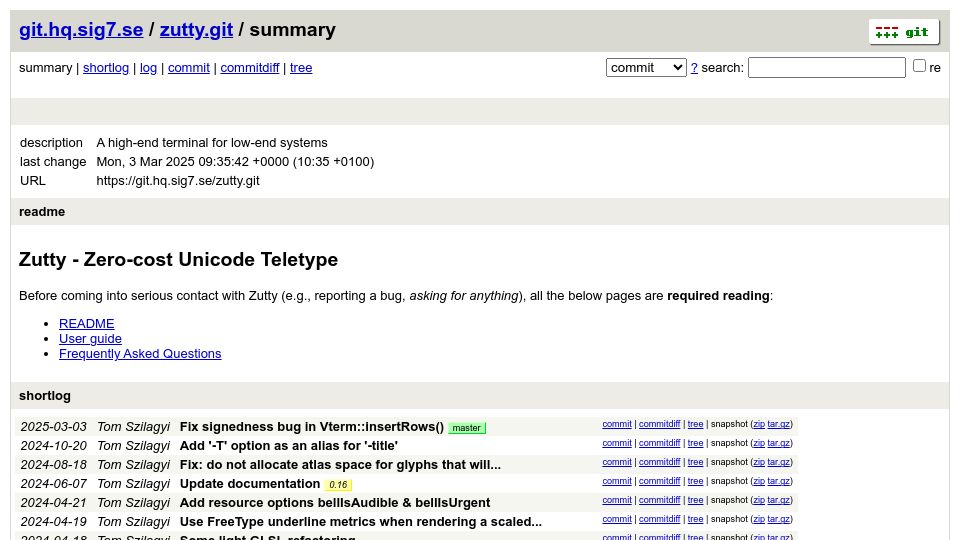Screen dimensions: 960x540
Task: Open the 'Update documentation' commit
Action: point(250,484)
